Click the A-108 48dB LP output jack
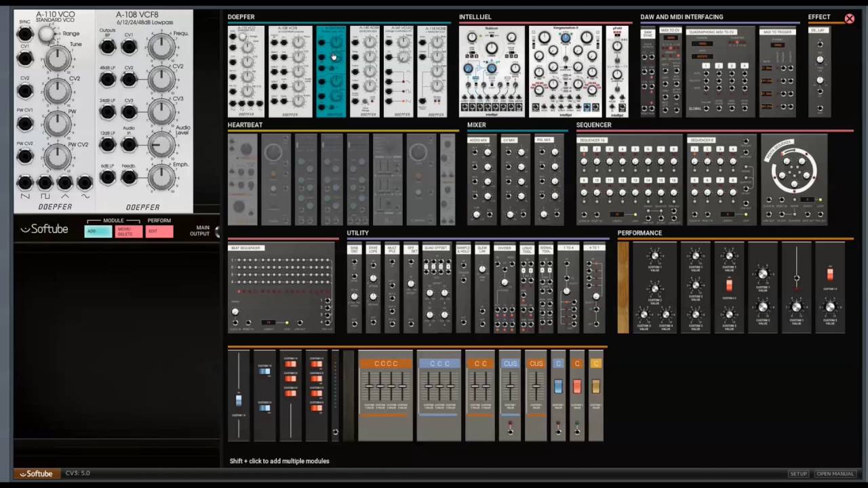Screen dimensions: 868x488 click(107, 79)
